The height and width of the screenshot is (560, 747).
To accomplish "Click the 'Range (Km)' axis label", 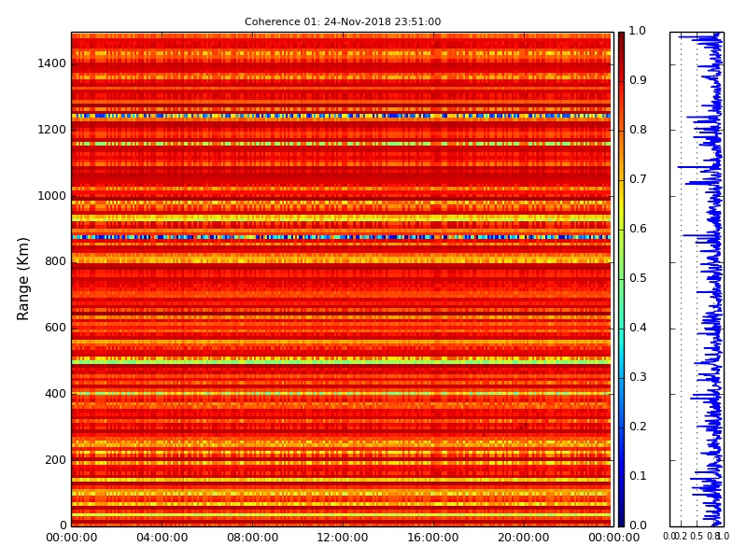I will click(22, 279).
